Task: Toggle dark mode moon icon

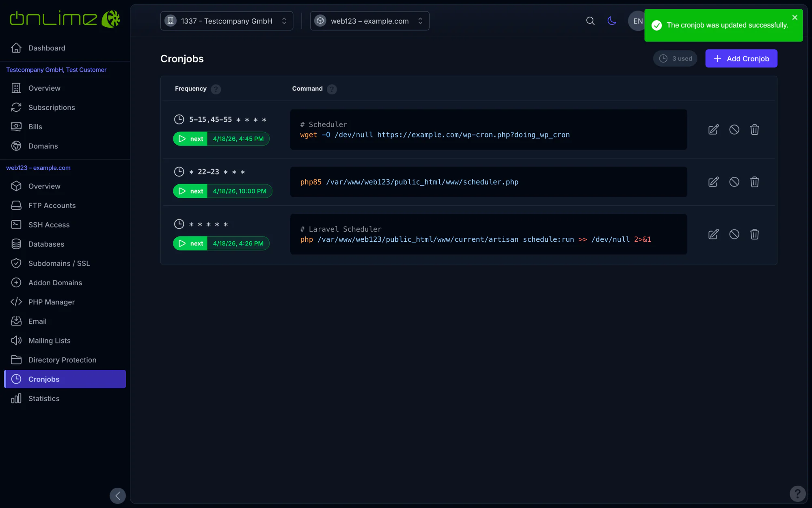Action: tap(612, 21)
